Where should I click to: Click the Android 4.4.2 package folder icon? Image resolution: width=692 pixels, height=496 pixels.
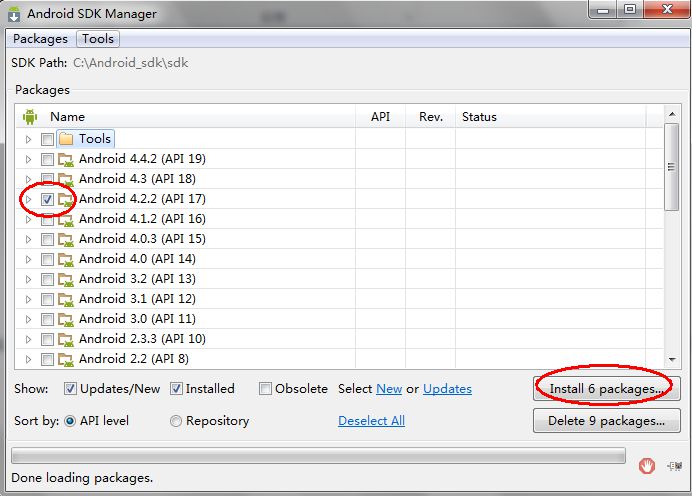[66, 159]
